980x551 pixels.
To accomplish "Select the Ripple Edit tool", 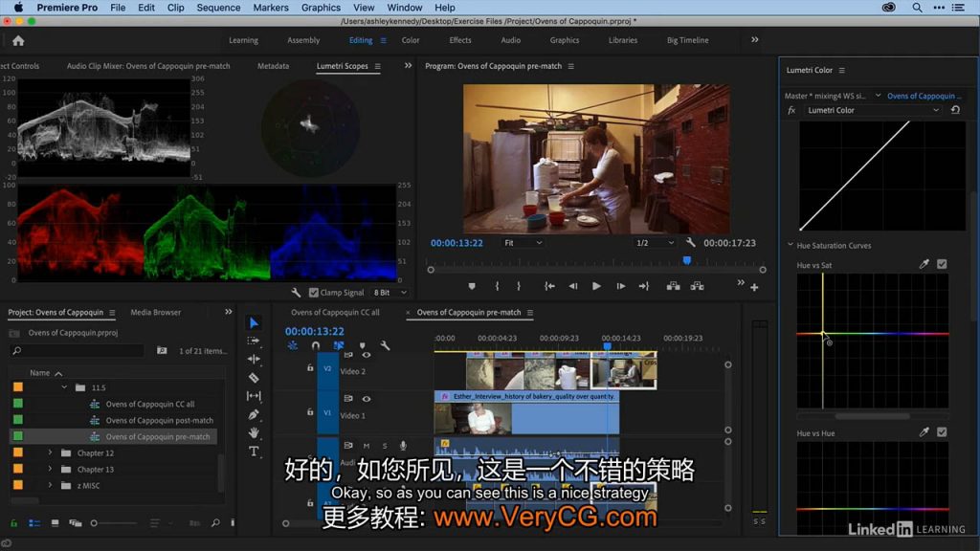I will [253, 359].
